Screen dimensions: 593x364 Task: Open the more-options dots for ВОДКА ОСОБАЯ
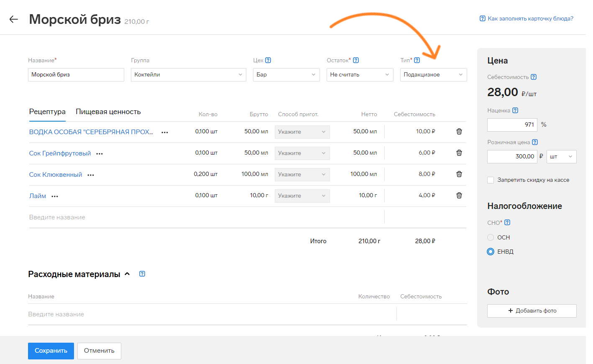165,132
